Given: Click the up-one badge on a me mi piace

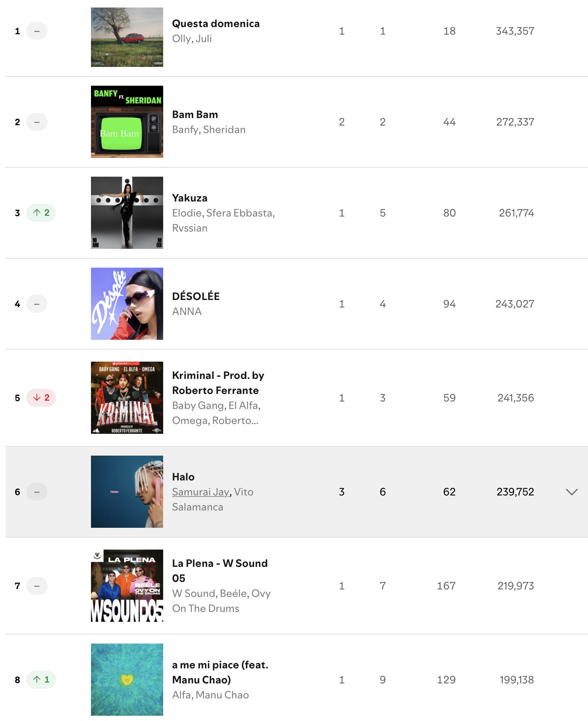Looking at the screenshot, I should 41,680.
